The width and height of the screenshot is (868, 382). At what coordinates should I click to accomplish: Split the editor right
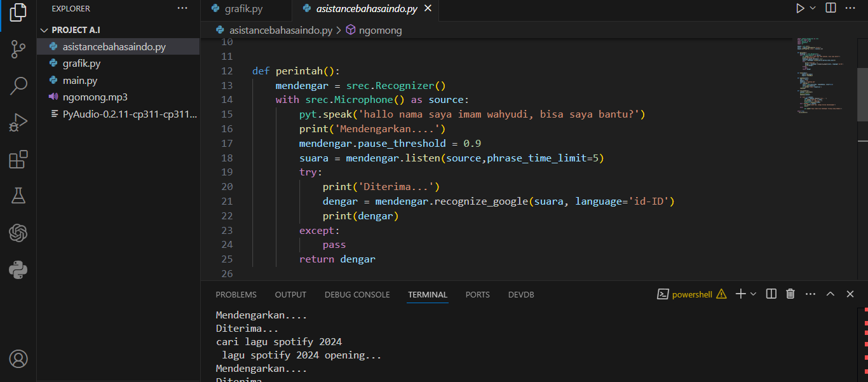click(x=831, y=8)
